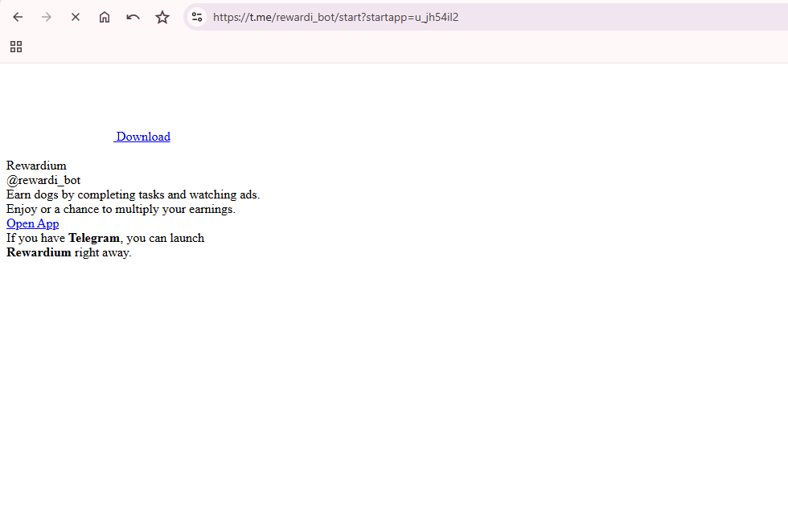Click the 'Enjoy or a chance to multiply' line
788x532 pixels.
(x=121, y=209)
